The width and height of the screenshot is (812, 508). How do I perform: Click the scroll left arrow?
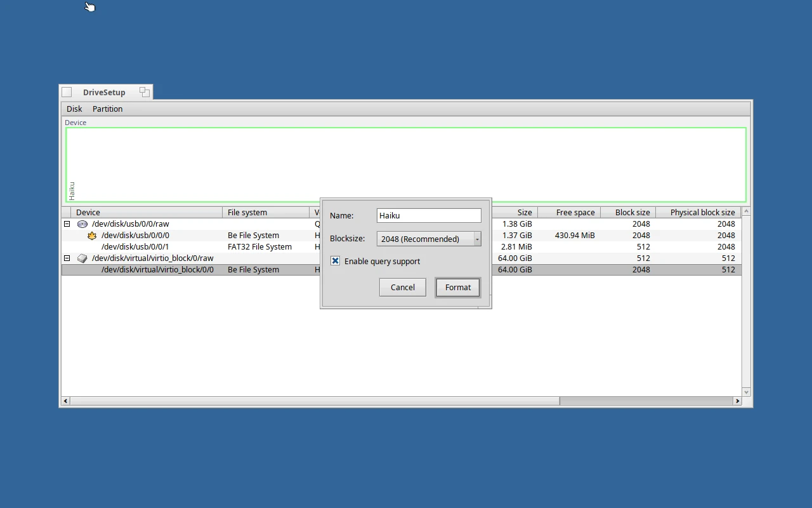pyautogui.click(x=65, y=401)
